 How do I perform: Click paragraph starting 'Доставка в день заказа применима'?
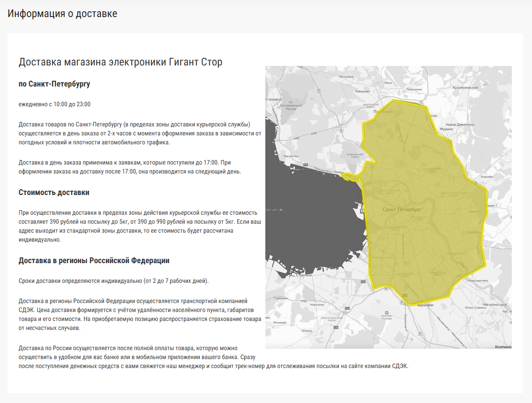click(130, 167)
